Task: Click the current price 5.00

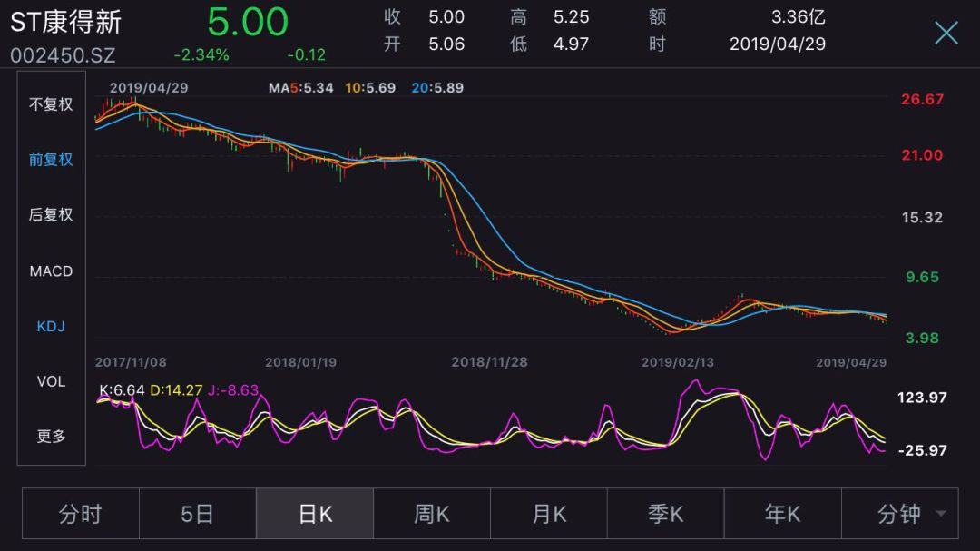Action: [x=248, y=22]
